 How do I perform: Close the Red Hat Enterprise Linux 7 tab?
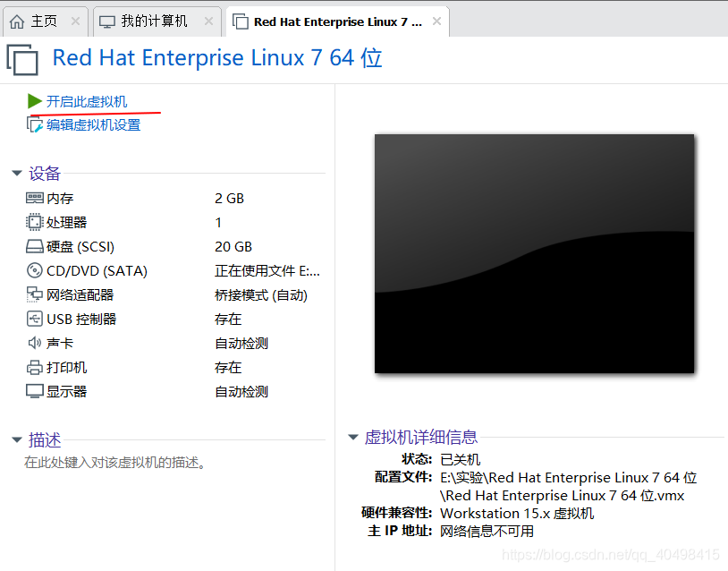click(436, 21)
